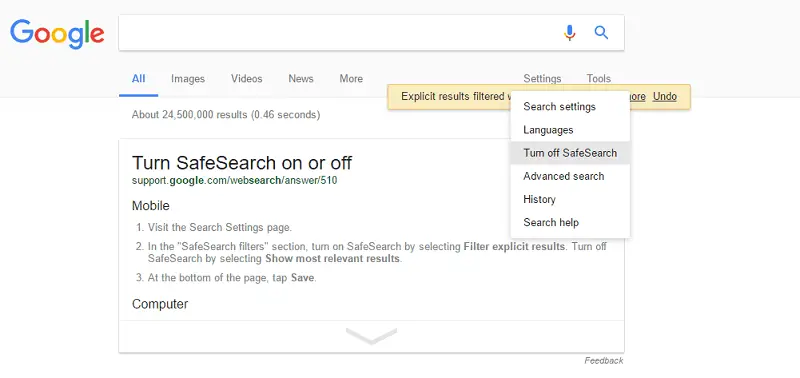
Task: Click 'Visit the Search Settings page' step
Action: pos(220,228)
